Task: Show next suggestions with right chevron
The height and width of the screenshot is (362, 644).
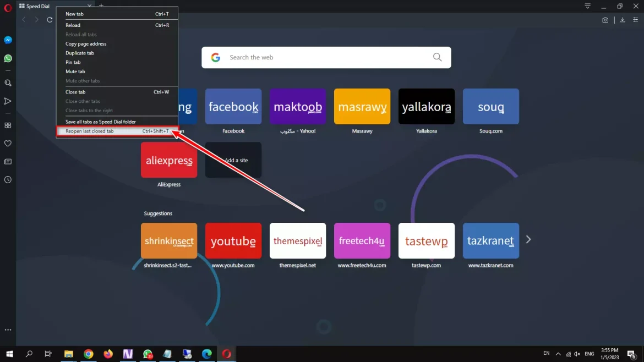Action: click(x=528, y=240)
